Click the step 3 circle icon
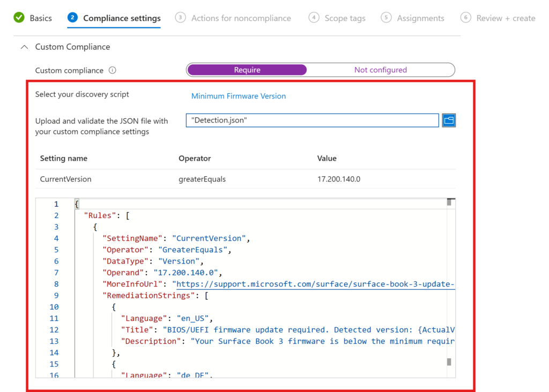The width and height of the screenshot is (549, 392). pyautogui.click(x=181, y=18)
